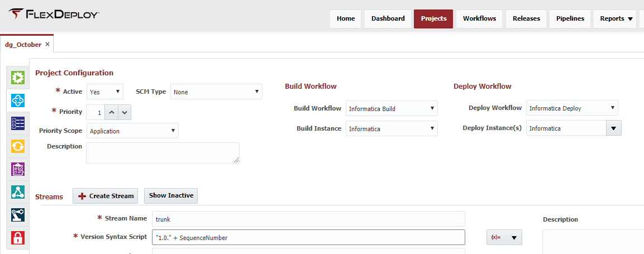Open the Active dropdown
Viewport: 644px width, 254px height.
tap(105, 92)
